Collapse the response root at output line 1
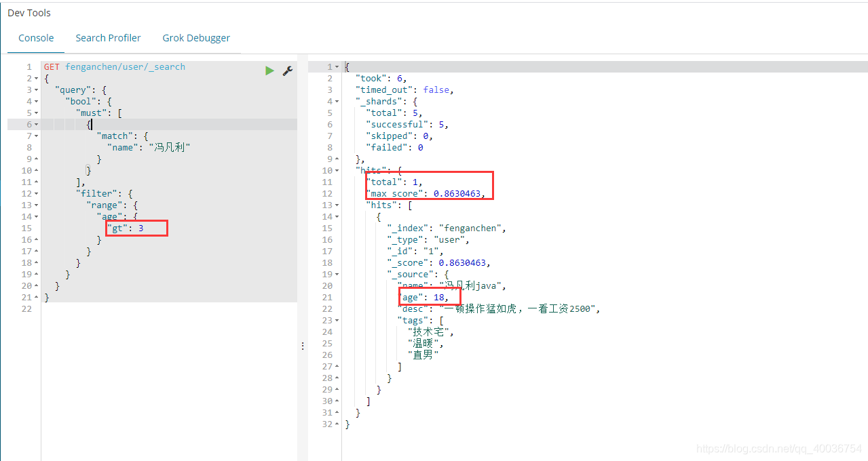Screen dimensions: 868x461 click(337, 67)
